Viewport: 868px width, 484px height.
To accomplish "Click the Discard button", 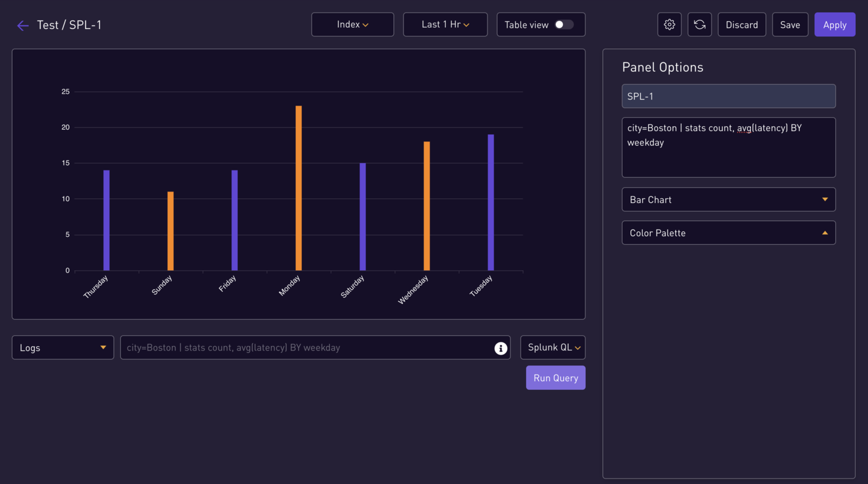I will [742, 25].
